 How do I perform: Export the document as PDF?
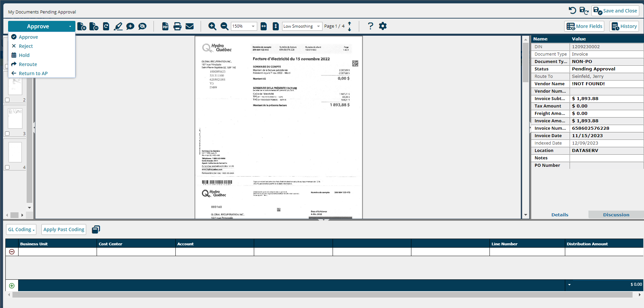pyautogui.click(x=165, y=26)
